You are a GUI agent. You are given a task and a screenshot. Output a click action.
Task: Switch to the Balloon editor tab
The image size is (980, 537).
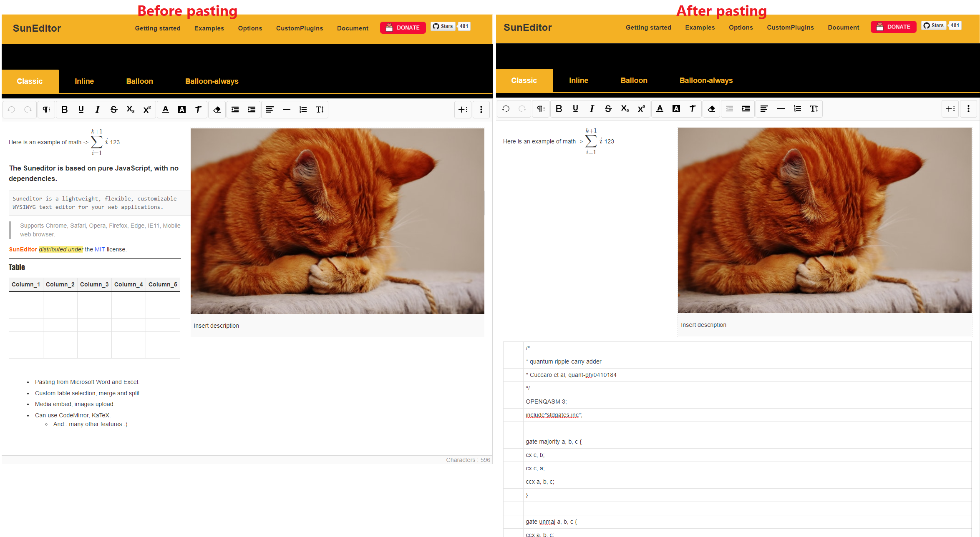click(x=139, y=81)
